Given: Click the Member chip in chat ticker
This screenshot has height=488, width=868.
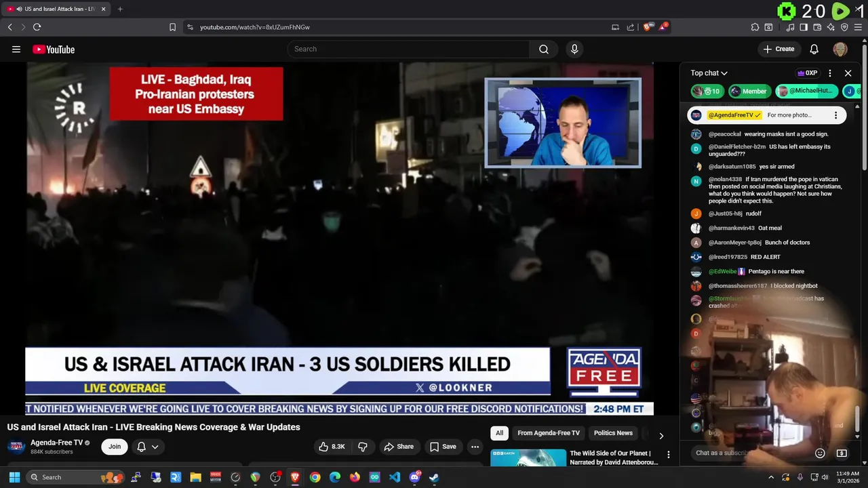Looking at the screenshot, I should coord(749,91).
